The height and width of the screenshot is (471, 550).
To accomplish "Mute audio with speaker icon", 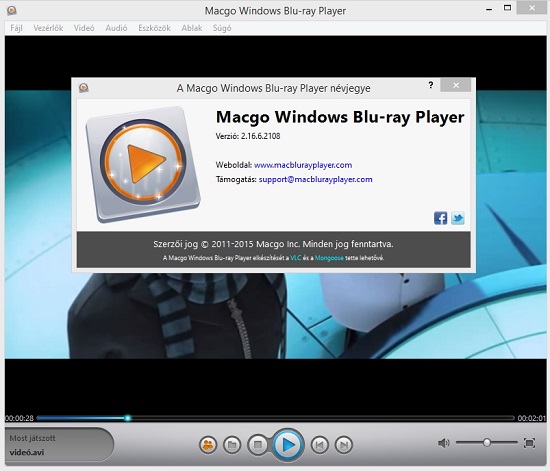I will [443, 443].
